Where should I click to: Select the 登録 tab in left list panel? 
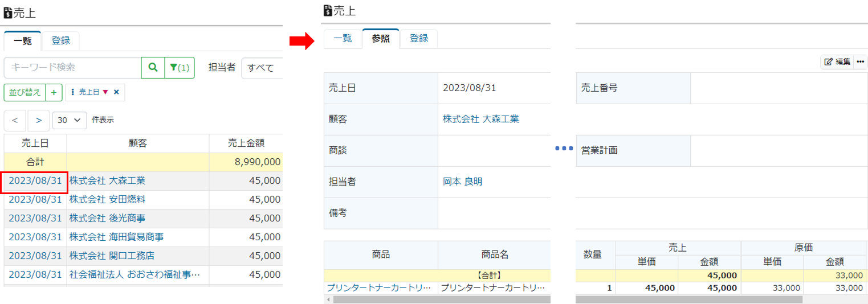coord(61,40)
